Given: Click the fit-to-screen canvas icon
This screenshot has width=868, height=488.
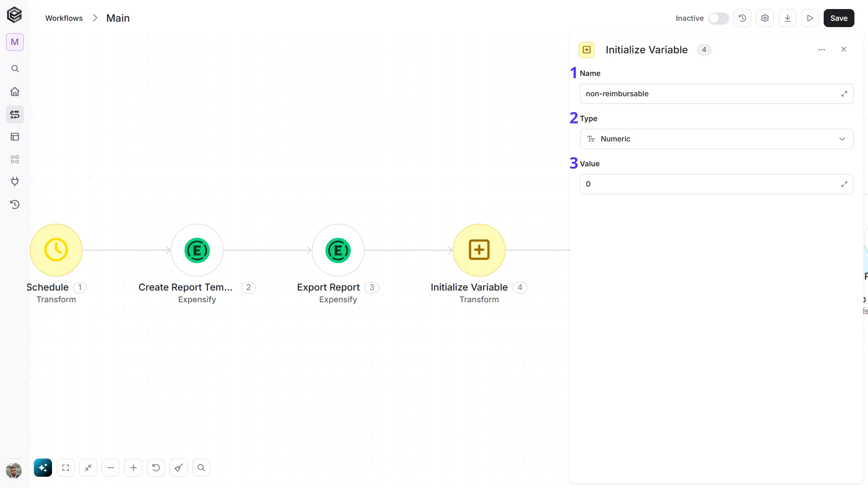Looking at the screenshot, I should coord(66,468).
